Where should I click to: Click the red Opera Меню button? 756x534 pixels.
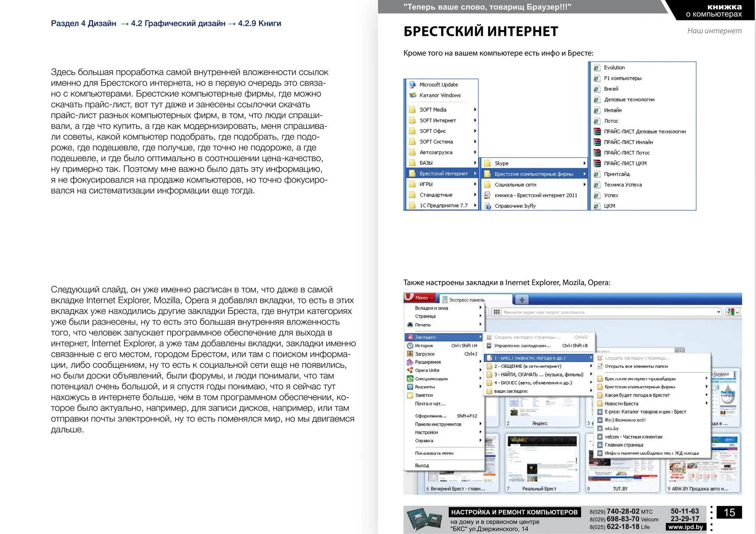point(420,298)
